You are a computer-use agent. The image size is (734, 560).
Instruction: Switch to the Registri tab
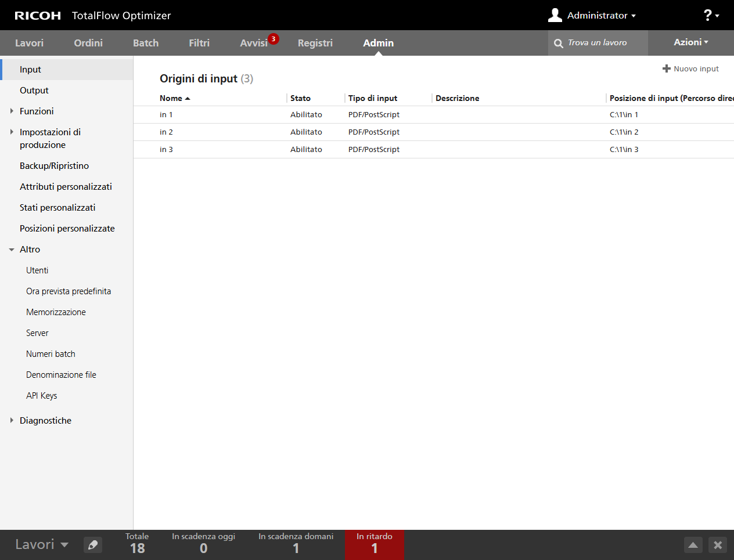coord(315,43)
